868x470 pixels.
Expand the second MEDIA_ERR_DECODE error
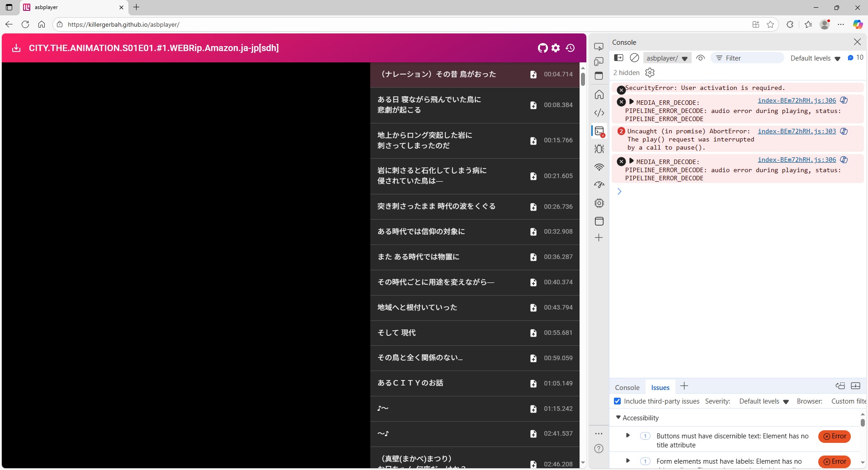(x=632, y=161)
